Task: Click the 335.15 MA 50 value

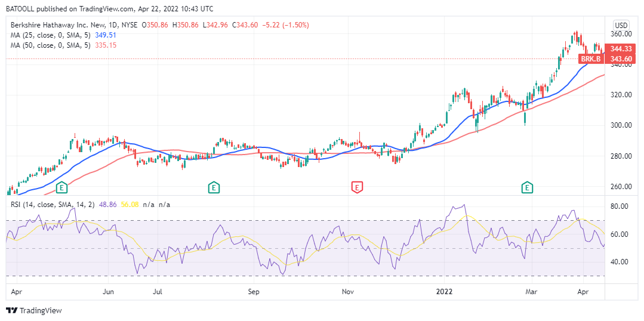Action: tap(105, 45)
